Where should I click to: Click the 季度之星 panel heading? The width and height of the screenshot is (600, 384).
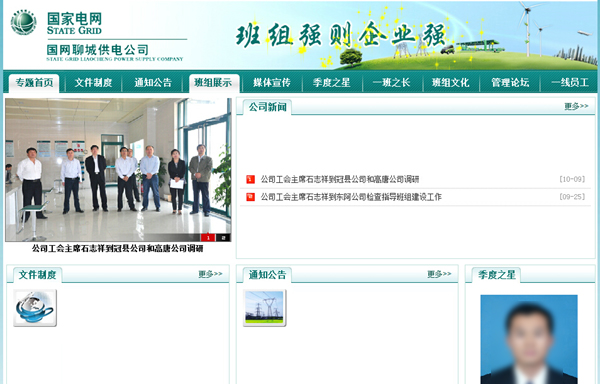pyautogui.click(x=496, y=275)
